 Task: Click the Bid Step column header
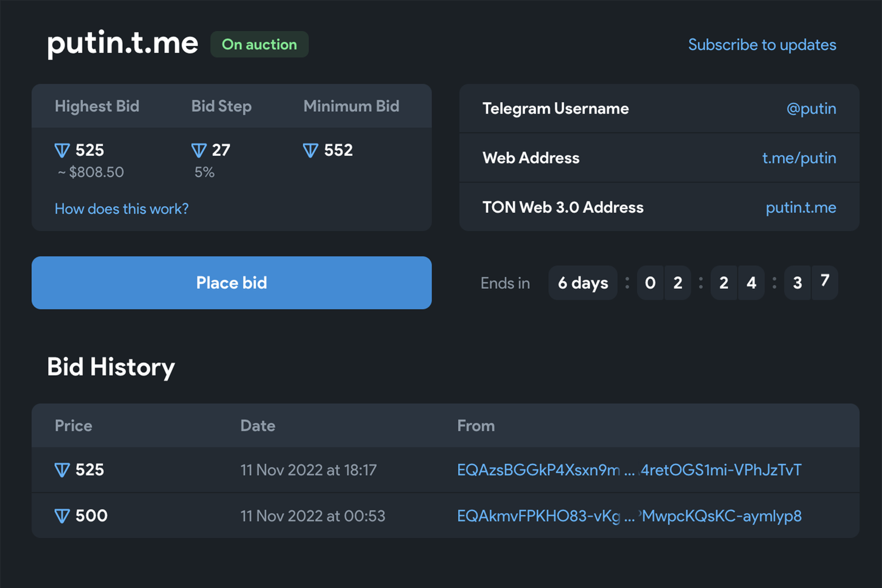[x=221, y=106]
